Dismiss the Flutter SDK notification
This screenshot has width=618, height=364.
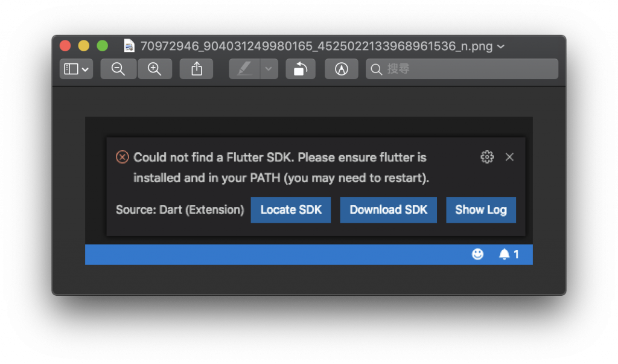[509, 157]
